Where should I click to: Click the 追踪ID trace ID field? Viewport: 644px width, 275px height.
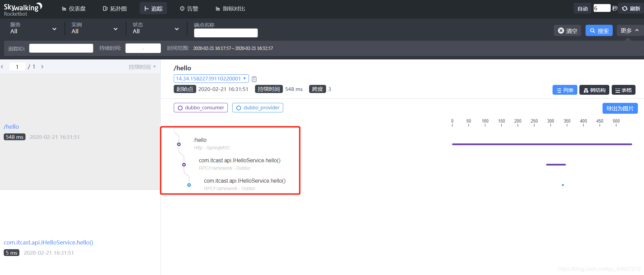coord(61,48)
